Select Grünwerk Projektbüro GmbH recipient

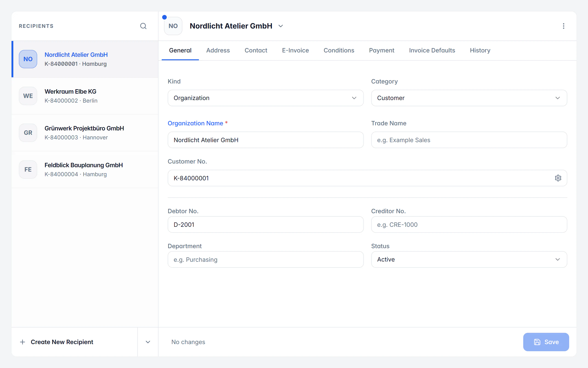coord(85,133)
